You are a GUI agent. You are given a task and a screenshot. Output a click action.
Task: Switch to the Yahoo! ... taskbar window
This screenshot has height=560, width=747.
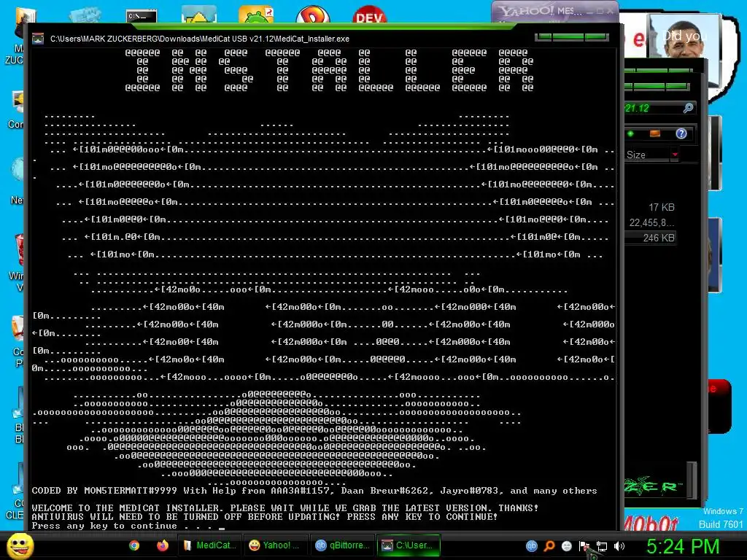275,545
